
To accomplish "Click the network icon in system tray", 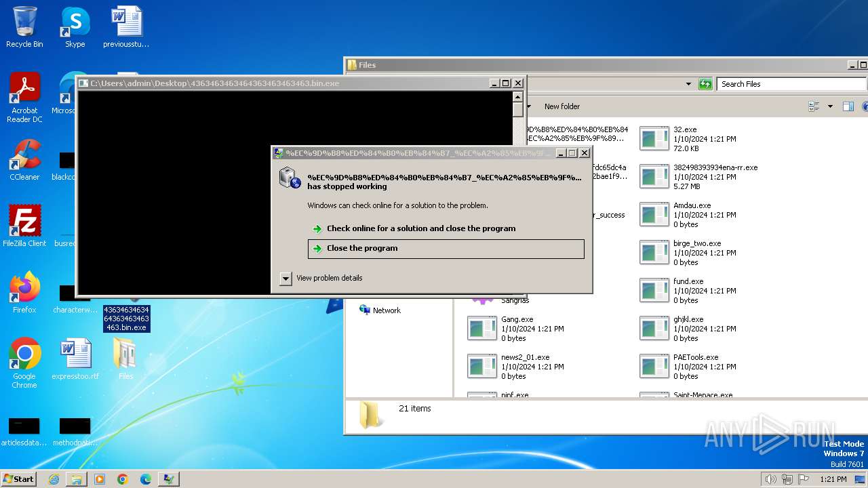I will 787,479.
